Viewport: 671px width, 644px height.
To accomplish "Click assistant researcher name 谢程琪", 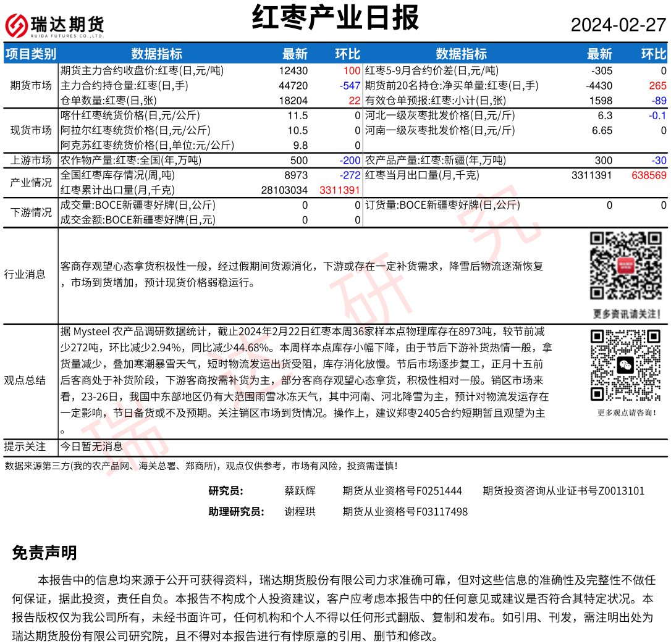I will coord(300,511).
